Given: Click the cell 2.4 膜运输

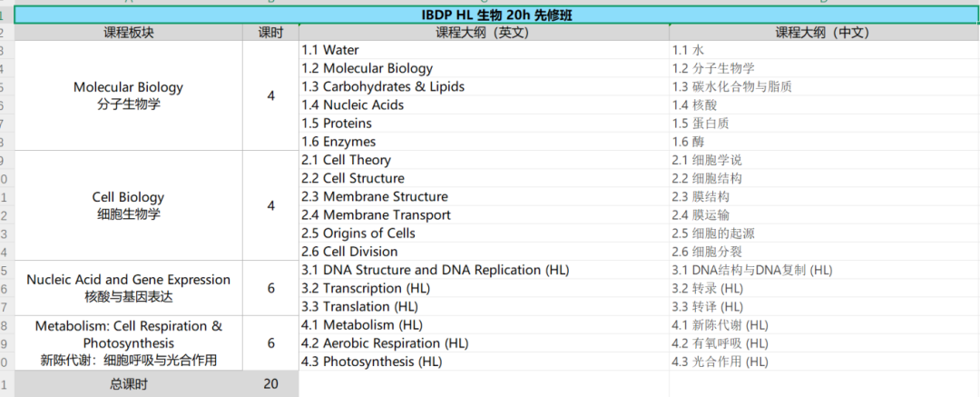Looking at the screenshot, I should pos(824,214).
